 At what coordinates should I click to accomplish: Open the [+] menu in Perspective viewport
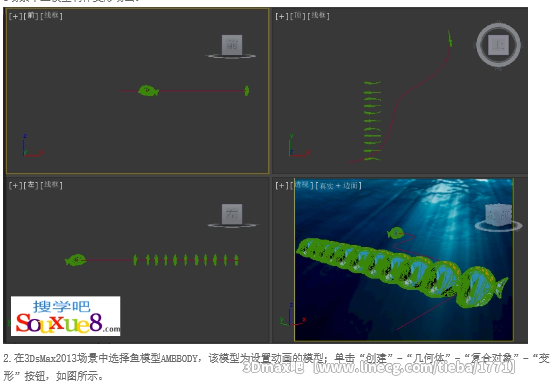[x=282, y=185]
